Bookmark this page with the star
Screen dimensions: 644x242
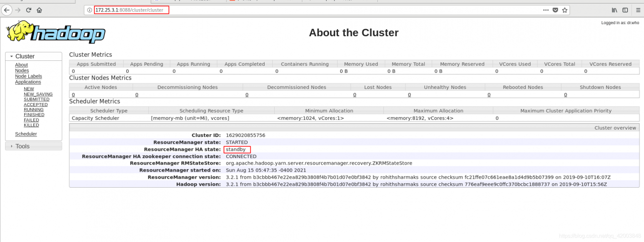(x=565, y=10)
